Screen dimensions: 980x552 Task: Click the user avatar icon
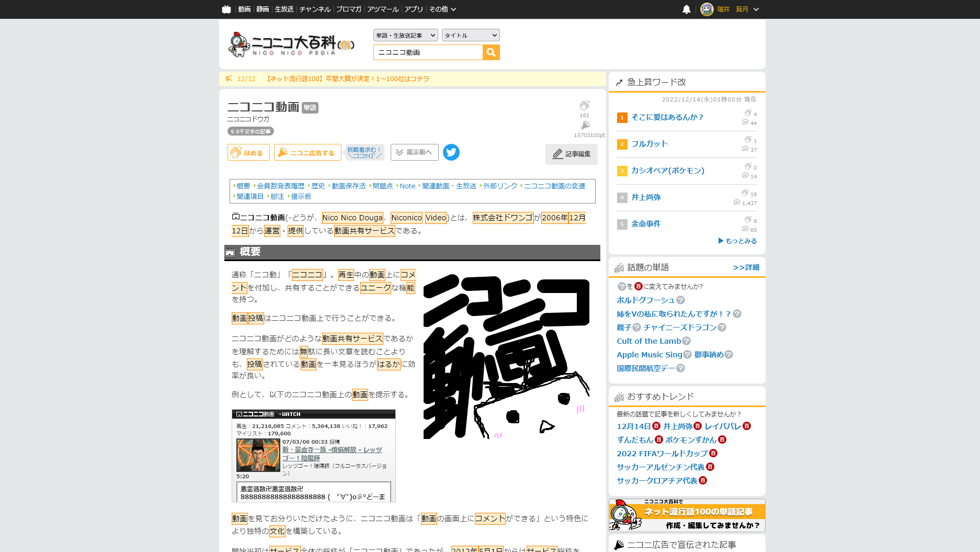pos(707,9)
